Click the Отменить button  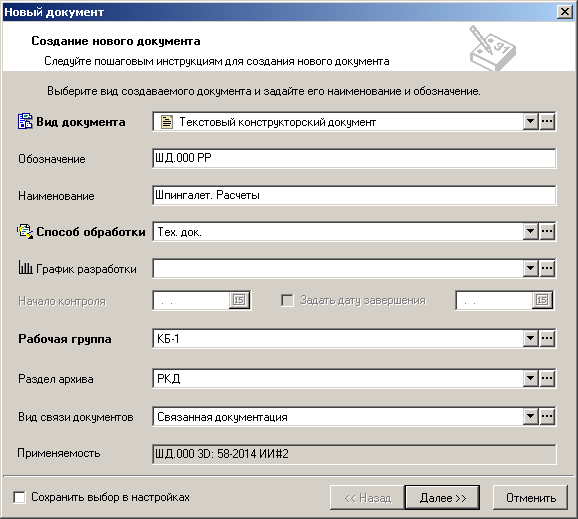pyautogui.click(x=530, y=498)
